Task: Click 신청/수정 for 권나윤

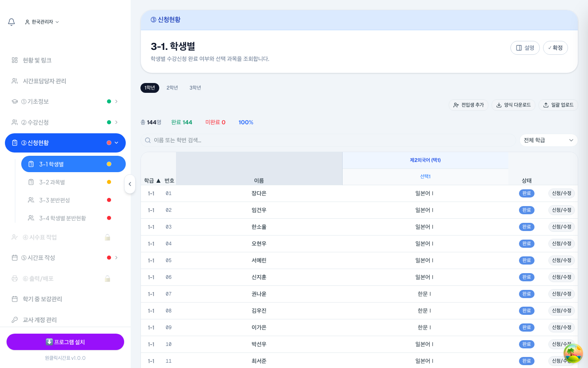Action: (561, 294)
